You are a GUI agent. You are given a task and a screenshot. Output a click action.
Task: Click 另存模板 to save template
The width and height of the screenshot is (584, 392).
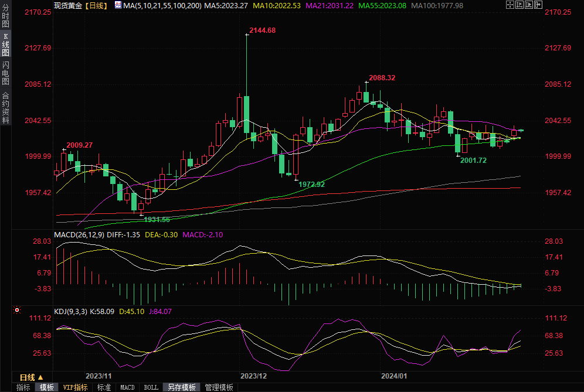click(x=181, y=387)
